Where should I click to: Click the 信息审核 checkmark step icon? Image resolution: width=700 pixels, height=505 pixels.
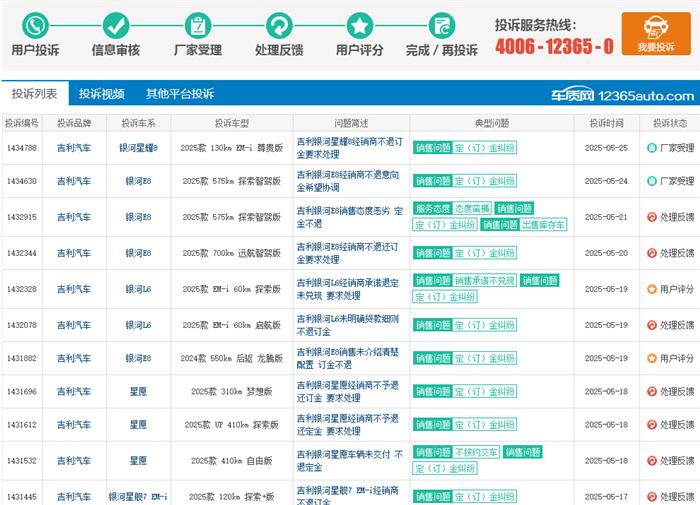tap(116, 25)
